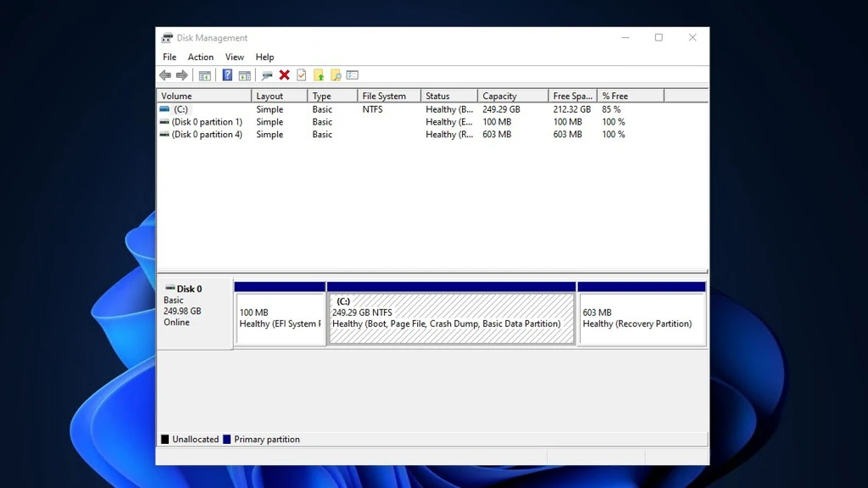Image resolution: width=868 pixels, height=488 pixels.
Task: Click the 85 % free cell
Action: tap(611, 109)
